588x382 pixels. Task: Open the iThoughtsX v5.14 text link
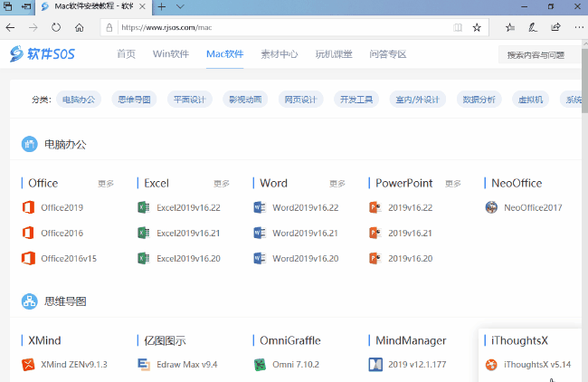537,365
